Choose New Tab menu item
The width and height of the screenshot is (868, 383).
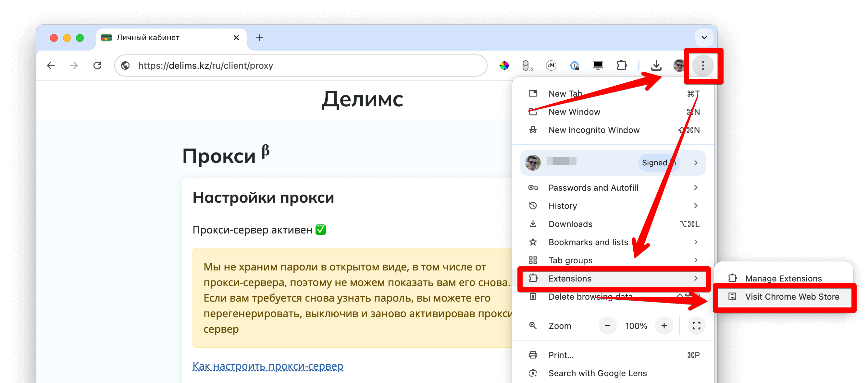pos(613,94)
